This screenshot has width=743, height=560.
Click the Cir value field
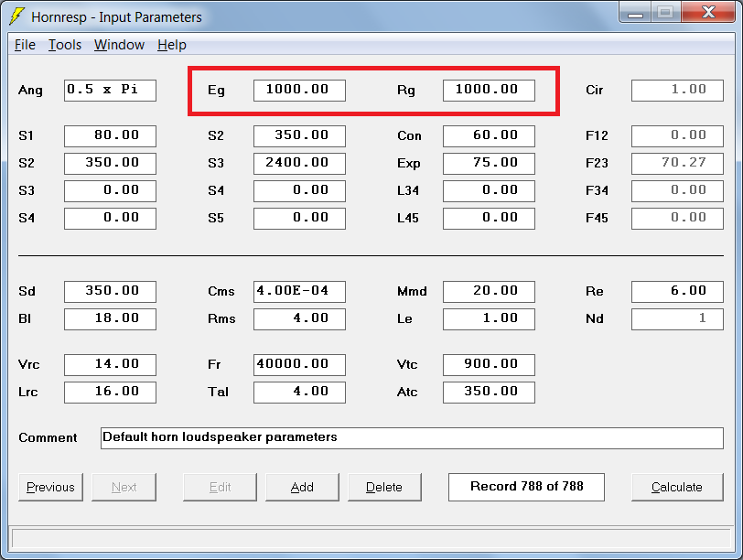(x=677, y=91)
